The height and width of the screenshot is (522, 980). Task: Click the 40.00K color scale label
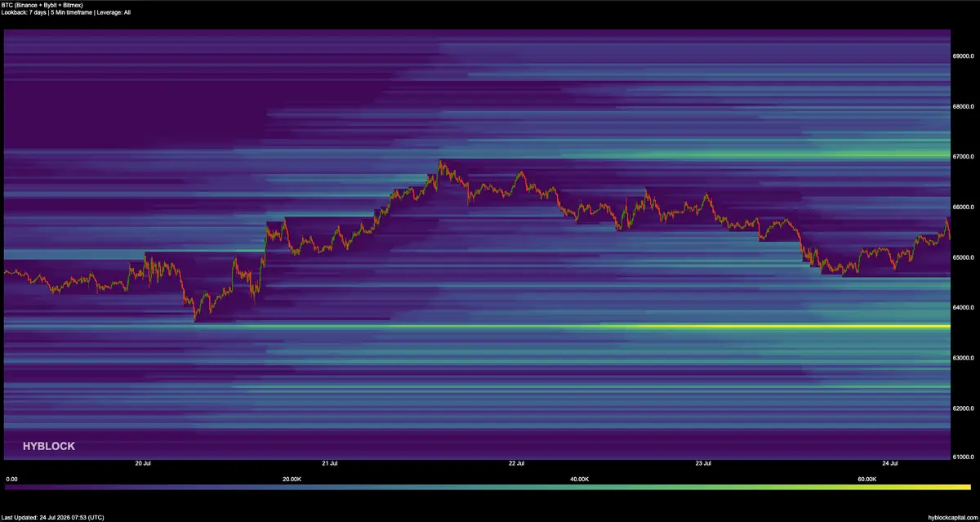click(579, 480)
